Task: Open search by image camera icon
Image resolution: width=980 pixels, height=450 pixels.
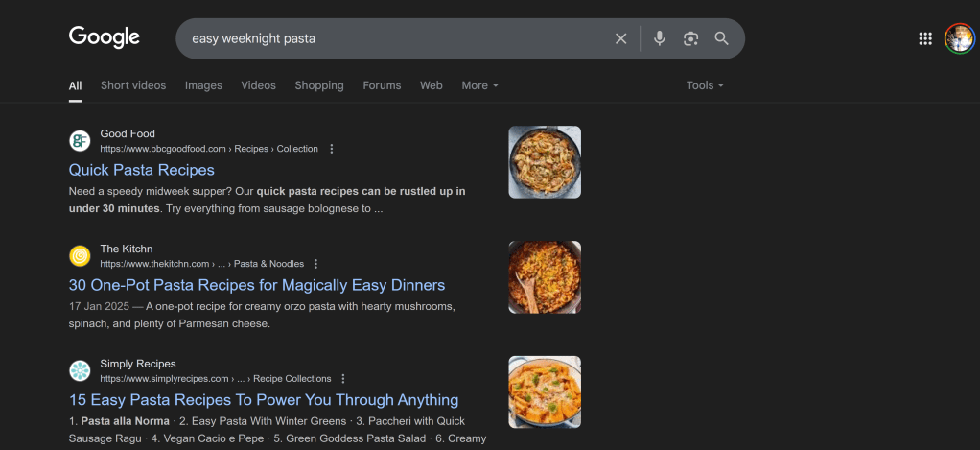Action: coord(690,38)
